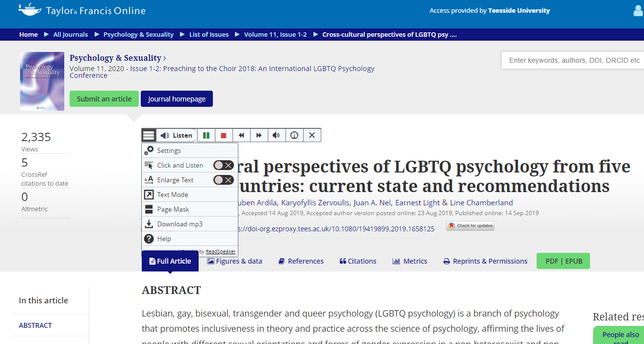Open Settings in the ReadSpeaker menu
The image size is (644, 344).
(169, 150)
